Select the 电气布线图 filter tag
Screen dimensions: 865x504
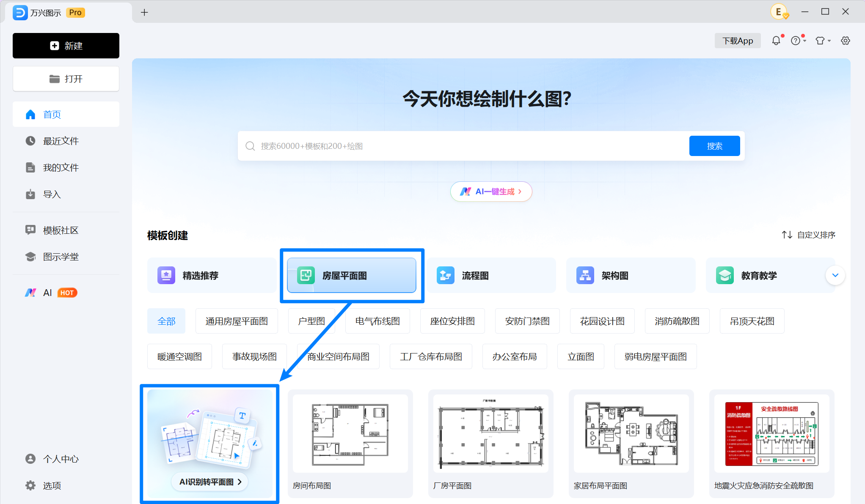[x=377, y=321]
